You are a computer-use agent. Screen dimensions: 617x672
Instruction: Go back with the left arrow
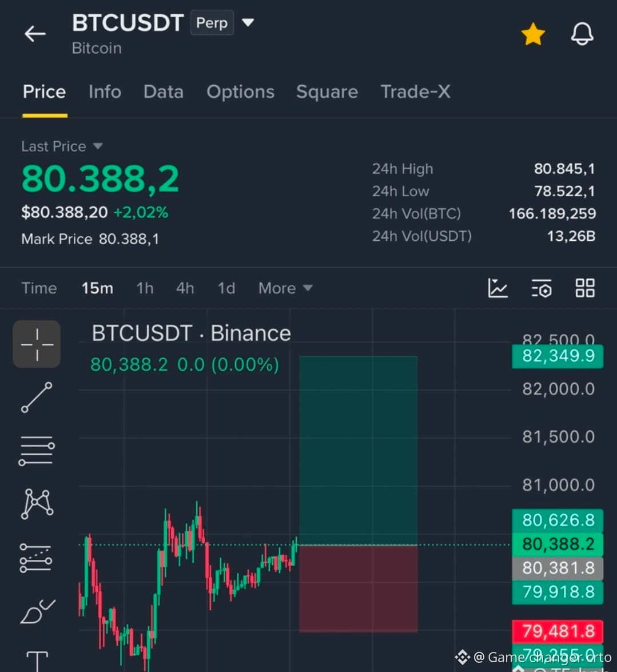tap(35, 33)
